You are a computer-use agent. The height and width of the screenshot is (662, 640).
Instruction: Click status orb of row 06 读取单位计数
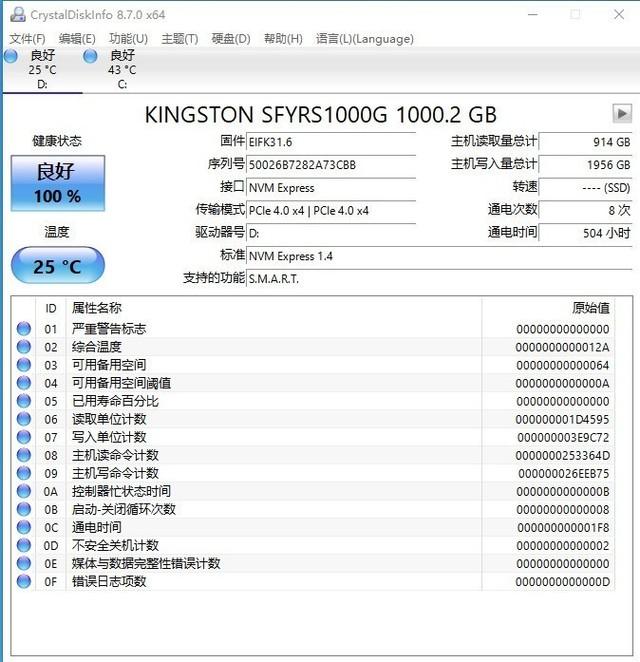pos(24,419)
